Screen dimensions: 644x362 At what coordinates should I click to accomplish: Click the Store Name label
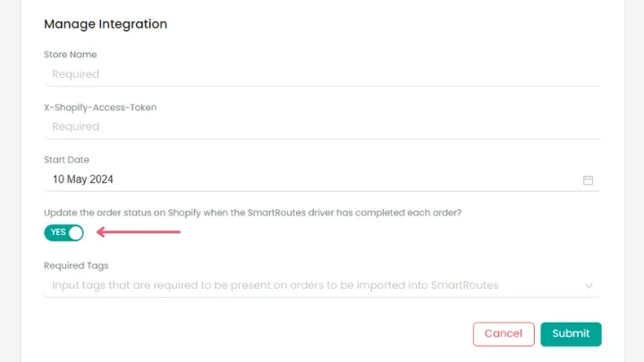point(71,55)
